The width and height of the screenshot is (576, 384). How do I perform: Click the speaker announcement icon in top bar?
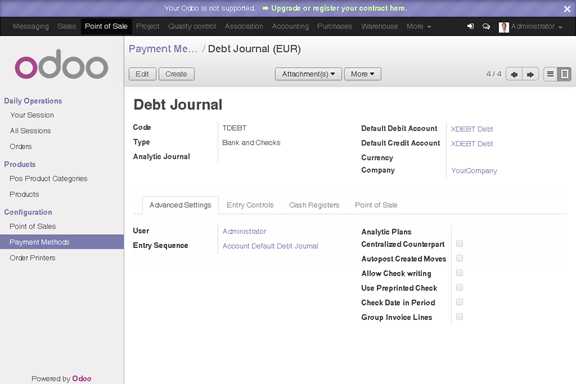470,26
